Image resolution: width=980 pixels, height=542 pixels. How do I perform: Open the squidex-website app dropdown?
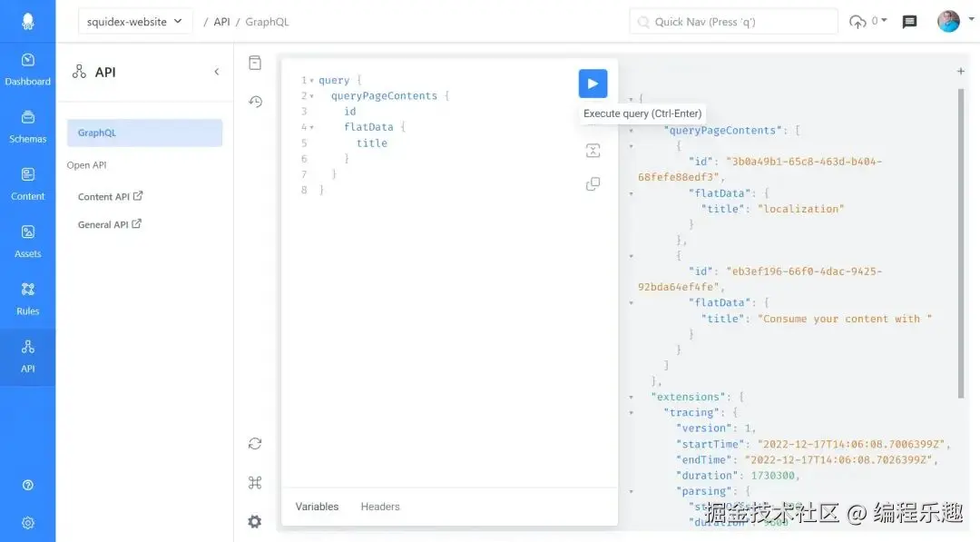point(135,21)
